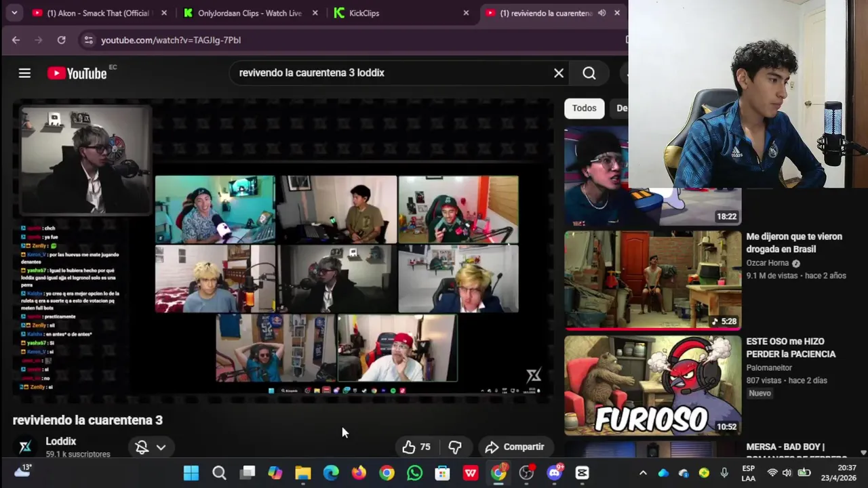The image size is (868, 488).
Task: Open the FURIOSO bear video thumbnail
Action: [x=652, y=385]
